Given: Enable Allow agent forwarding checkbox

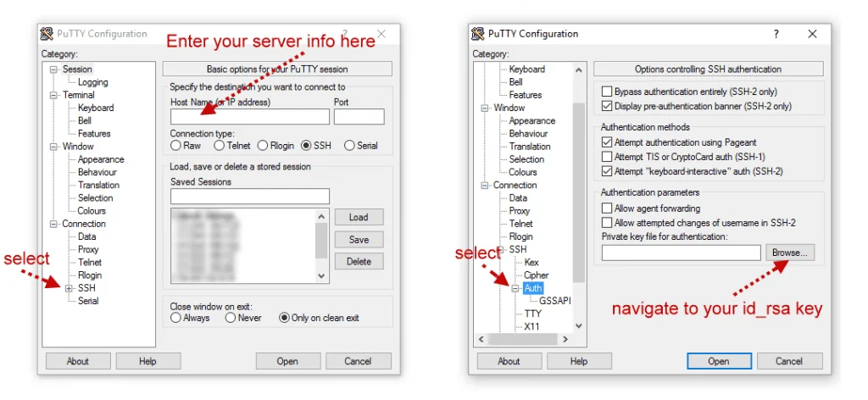Looking at the screenshot, I should (607, 208).
